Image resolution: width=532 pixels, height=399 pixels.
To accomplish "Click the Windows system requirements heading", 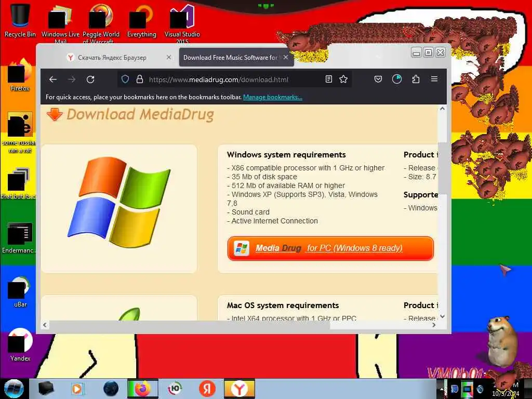I will pyautogui.click(x=286, y=155).
